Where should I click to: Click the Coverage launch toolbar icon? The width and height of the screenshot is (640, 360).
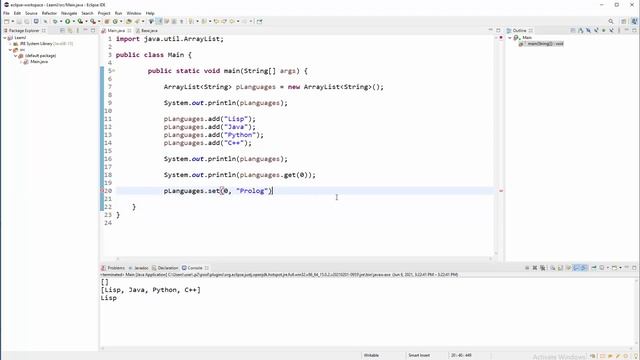coord(80,21)
